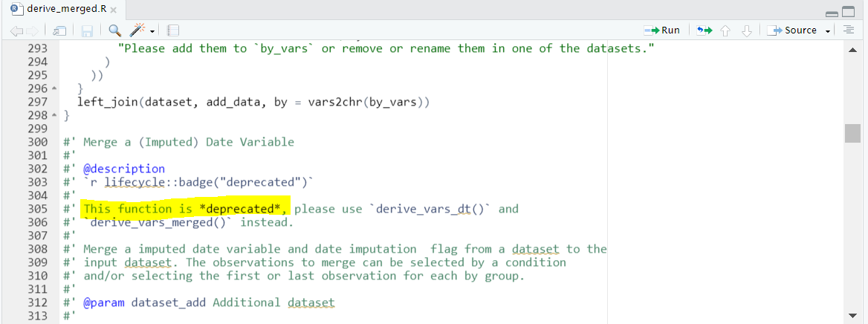Click the @description roxygen tag
Image resolution: width=868 pixels, height=324 pixels.
coord(124,169)
